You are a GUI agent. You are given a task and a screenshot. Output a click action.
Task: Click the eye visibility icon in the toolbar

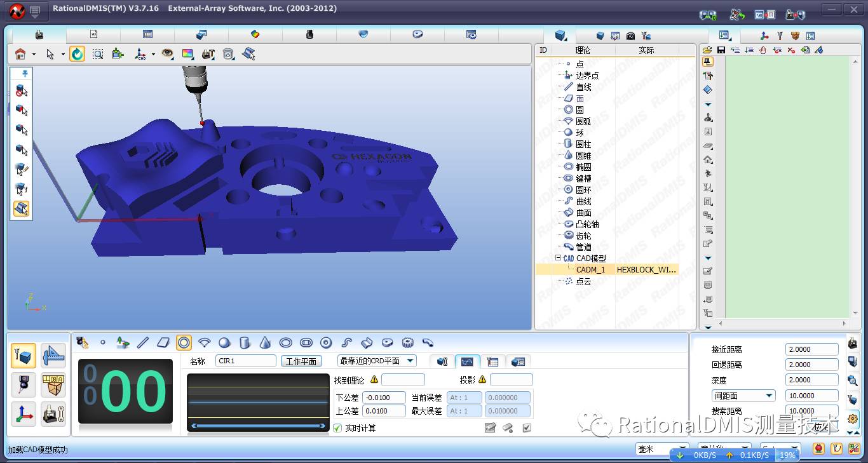click(167, 55)
